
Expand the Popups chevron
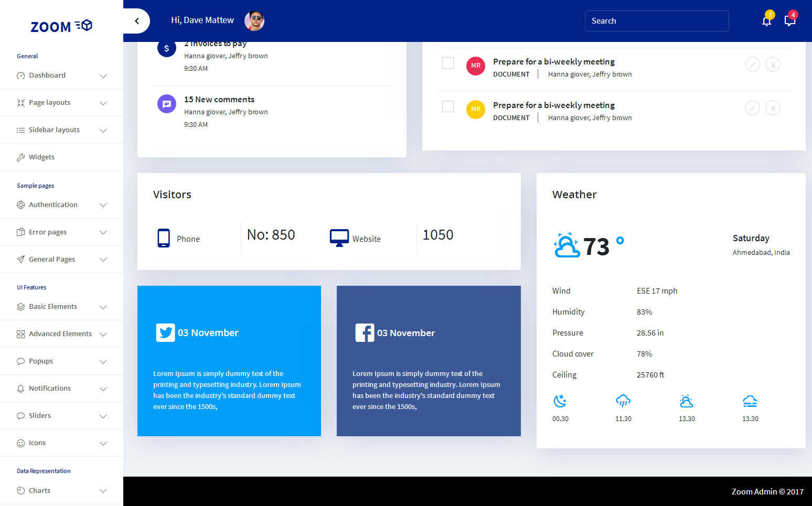coord(103,362)
